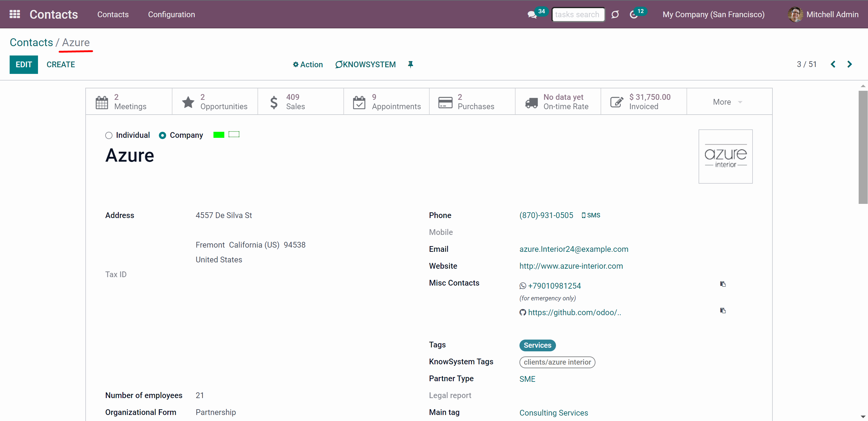Click the number of employees value 21
This screenshot has width=868, height=421.
[x=200, y=395]
